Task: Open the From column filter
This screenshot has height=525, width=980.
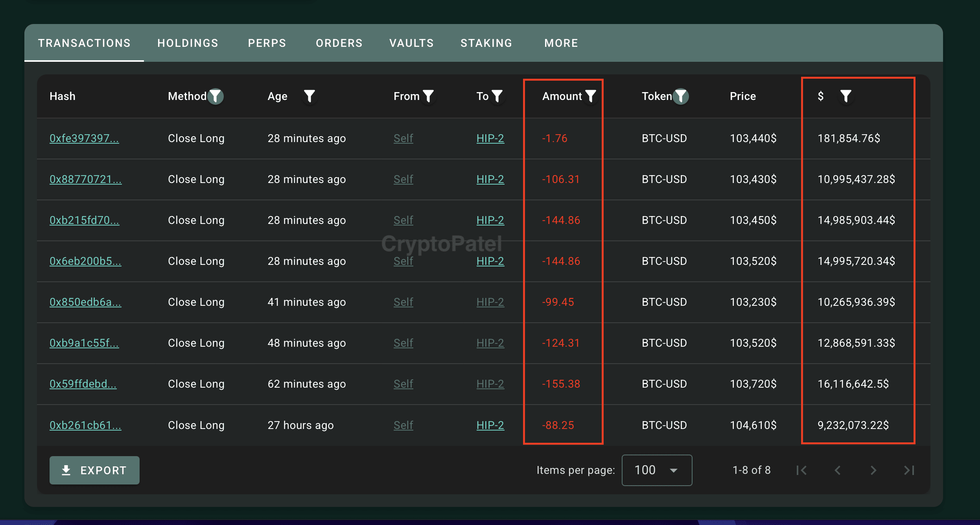Action: coord(429,96)
